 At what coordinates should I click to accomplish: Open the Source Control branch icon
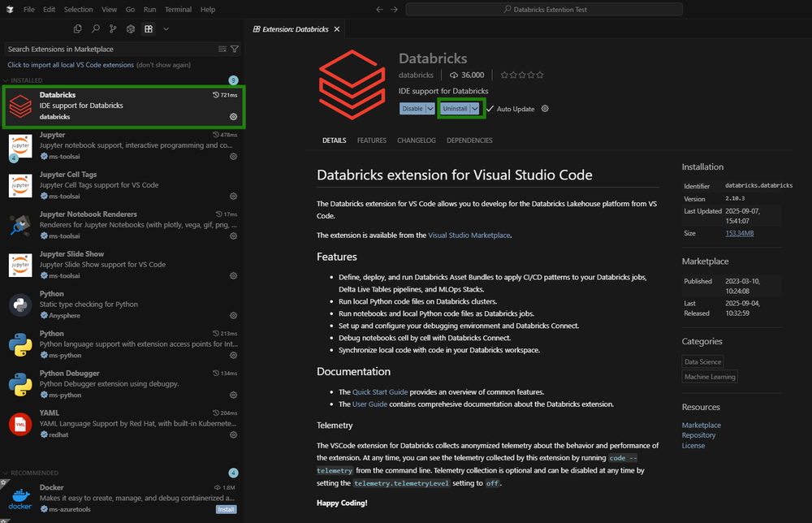coord(113,28)
